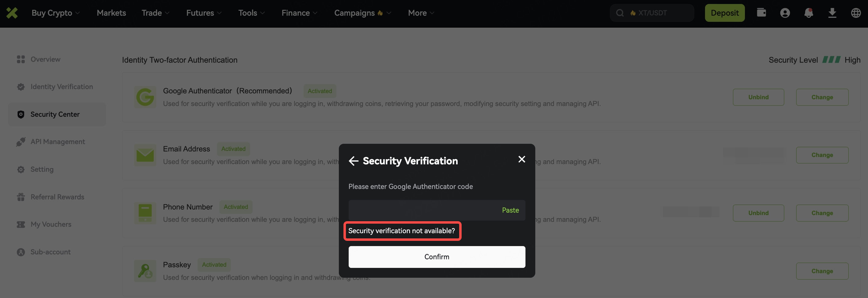Click 'Security verification not available?' link

[402, 231]
